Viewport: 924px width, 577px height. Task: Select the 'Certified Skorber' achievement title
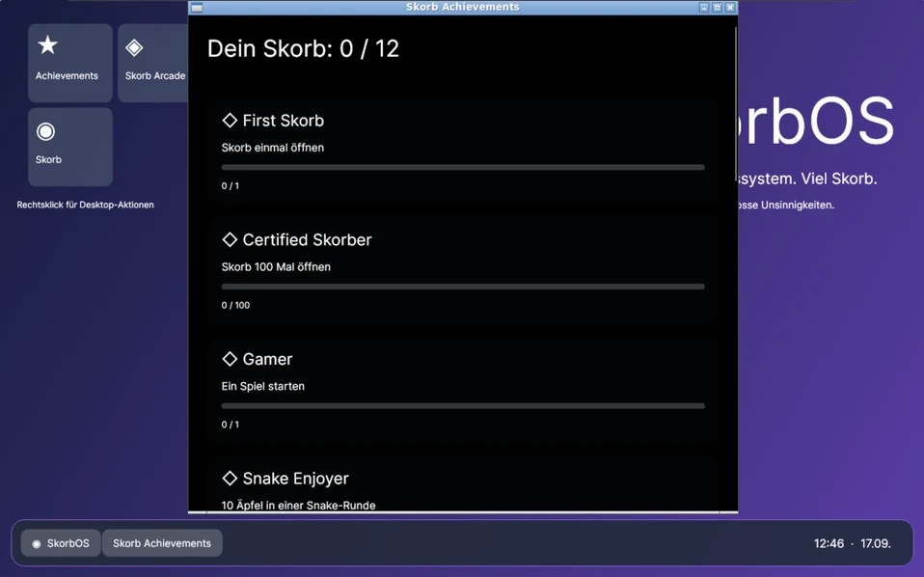[307, 239]
